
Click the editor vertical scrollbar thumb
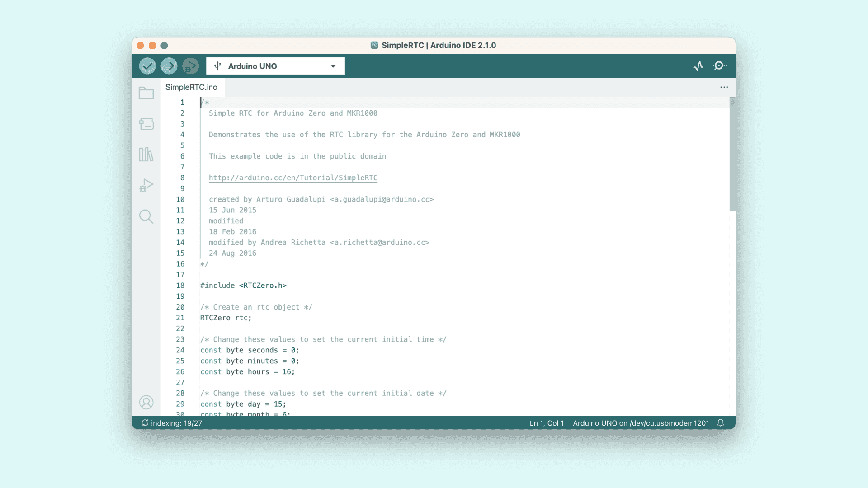coord(732,154)
